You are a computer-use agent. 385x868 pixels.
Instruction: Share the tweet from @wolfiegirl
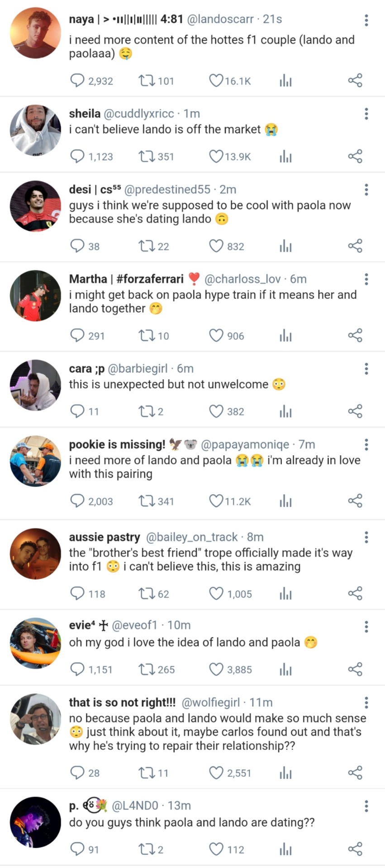tap(355, 773)
